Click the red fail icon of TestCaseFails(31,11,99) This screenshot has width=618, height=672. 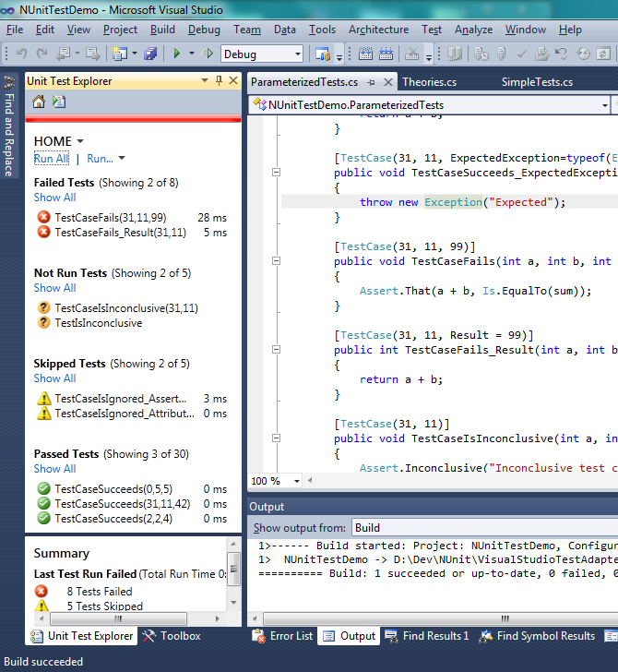pyautogui.click(x=43, y=217)
